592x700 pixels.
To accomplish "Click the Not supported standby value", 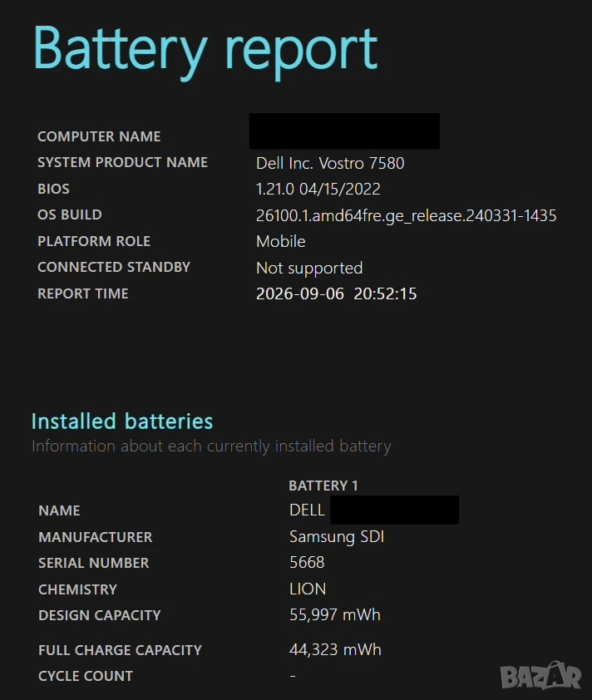I will 309,268.
